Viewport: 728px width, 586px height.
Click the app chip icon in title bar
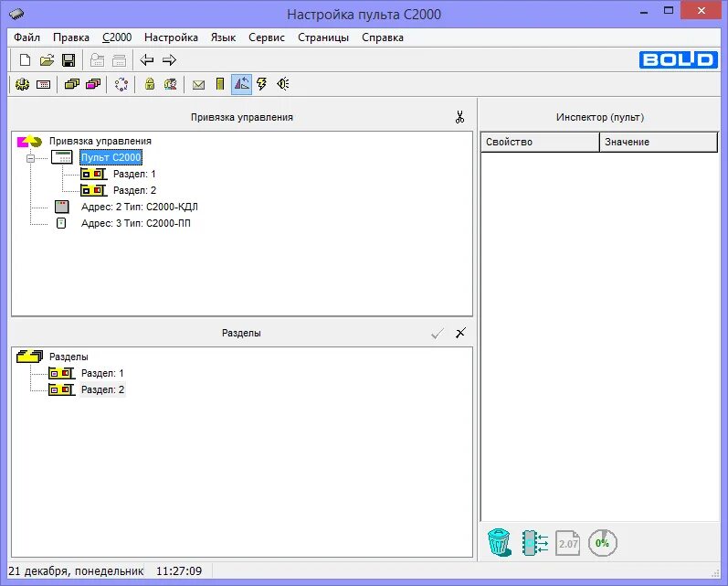pyautogui.click(x=16, y=15)
